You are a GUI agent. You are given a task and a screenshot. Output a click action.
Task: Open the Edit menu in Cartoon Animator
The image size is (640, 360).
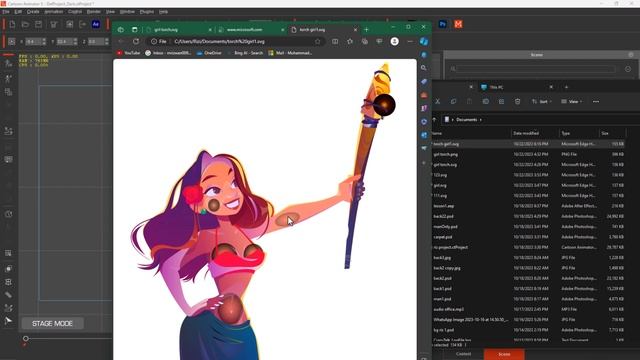point(18,12)
